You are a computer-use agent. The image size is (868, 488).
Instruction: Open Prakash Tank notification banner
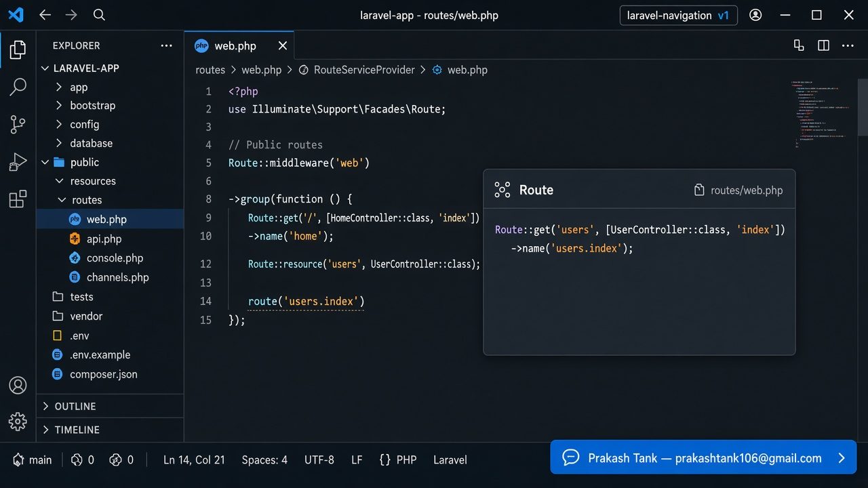(703, 457)
